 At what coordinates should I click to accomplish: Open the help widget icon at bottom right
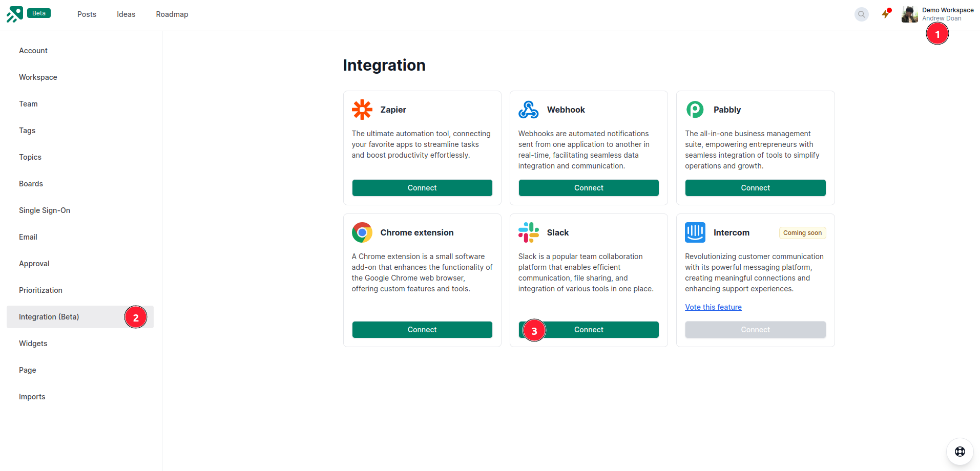pos(960,452)
